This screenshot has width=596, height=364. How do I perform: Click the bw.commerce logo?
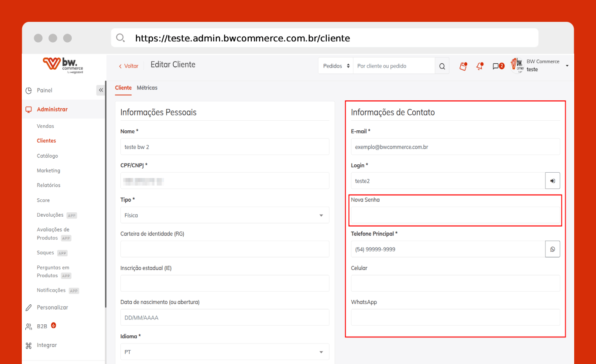click(x=63, y=65)
